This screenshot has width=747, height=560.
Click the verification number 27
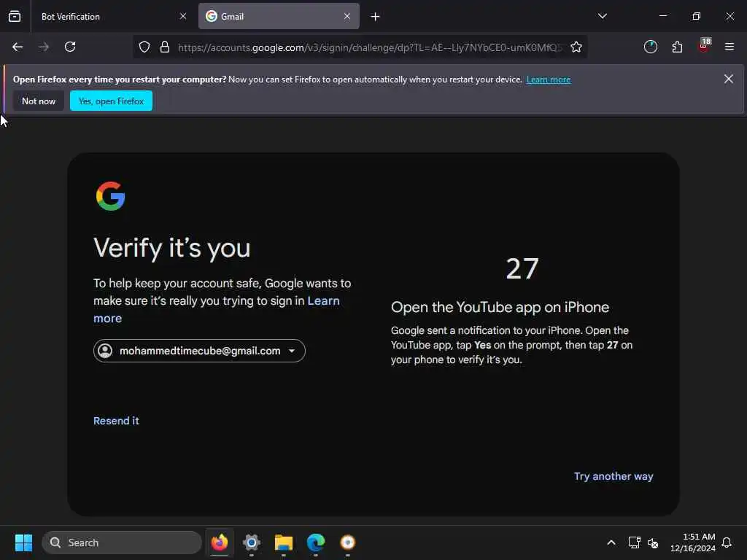point(522,268)
